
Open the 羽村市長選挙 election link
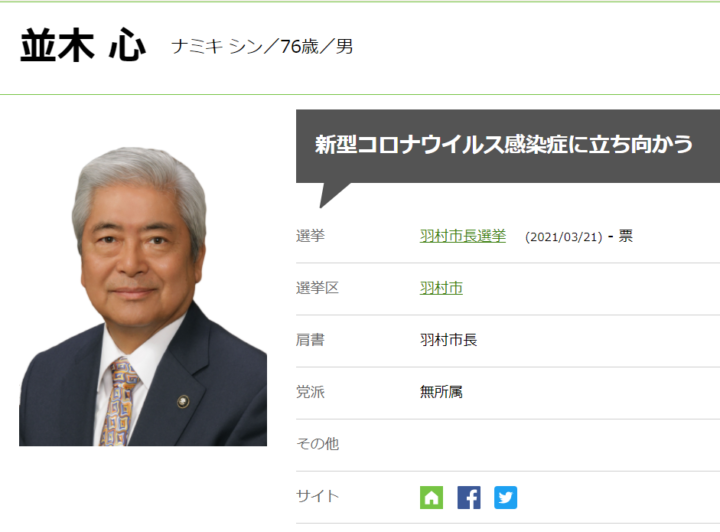[x=462, y=236]
